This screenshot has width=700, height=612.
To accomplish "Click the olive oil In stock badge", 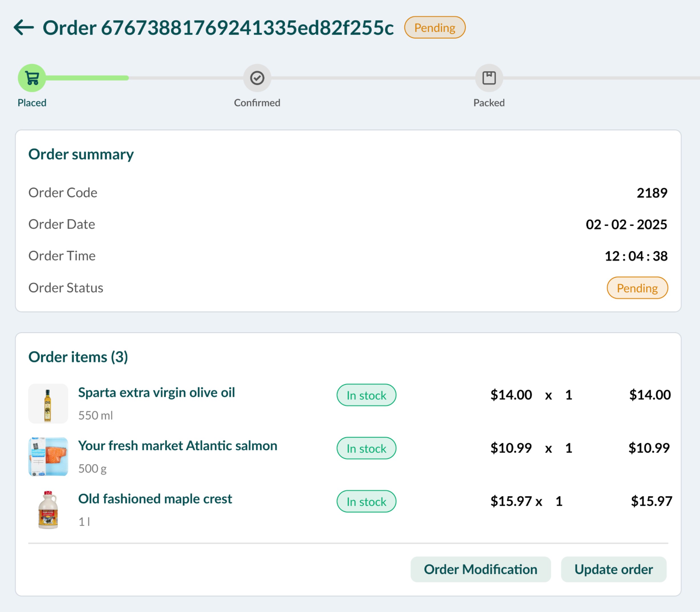I will click(366, 395).
